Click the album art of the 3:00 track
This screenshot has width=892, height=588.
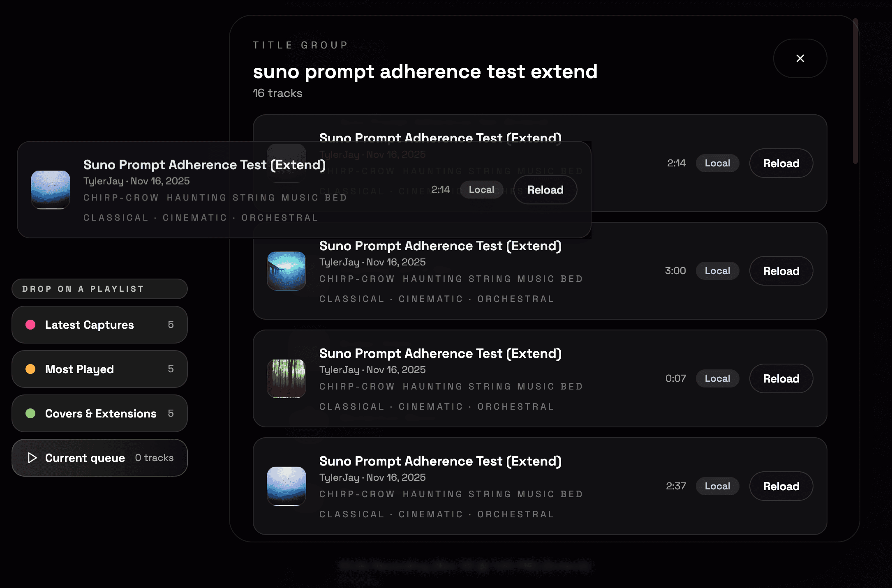(x=287, y=271)
